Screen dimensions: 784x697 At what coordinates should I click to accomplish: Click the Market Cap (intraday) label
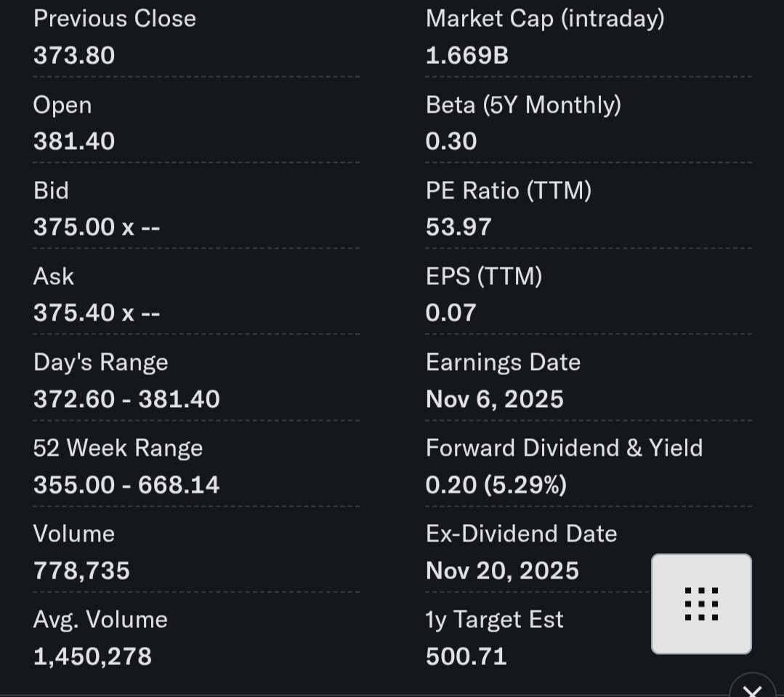click(545, 19)
